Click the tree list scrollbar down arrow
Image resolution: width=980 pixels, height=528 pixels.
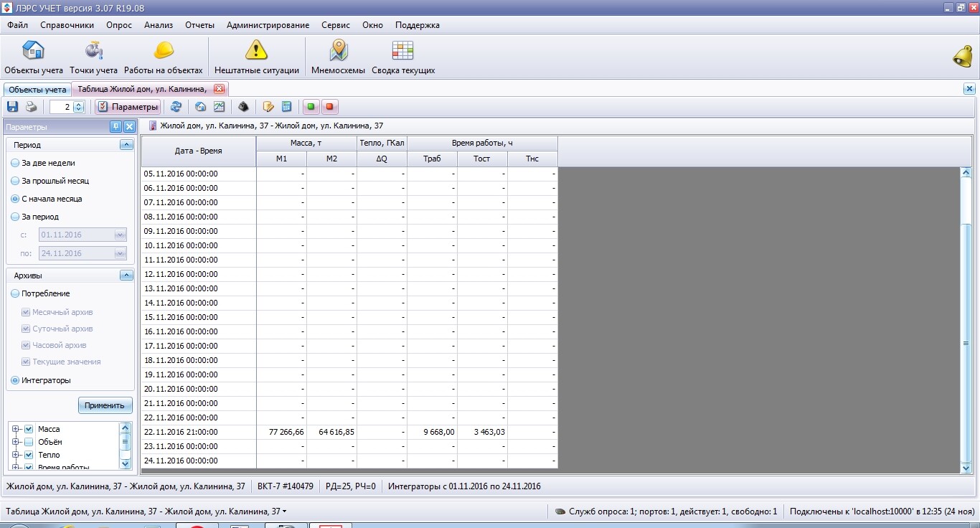tap(126, 464)
